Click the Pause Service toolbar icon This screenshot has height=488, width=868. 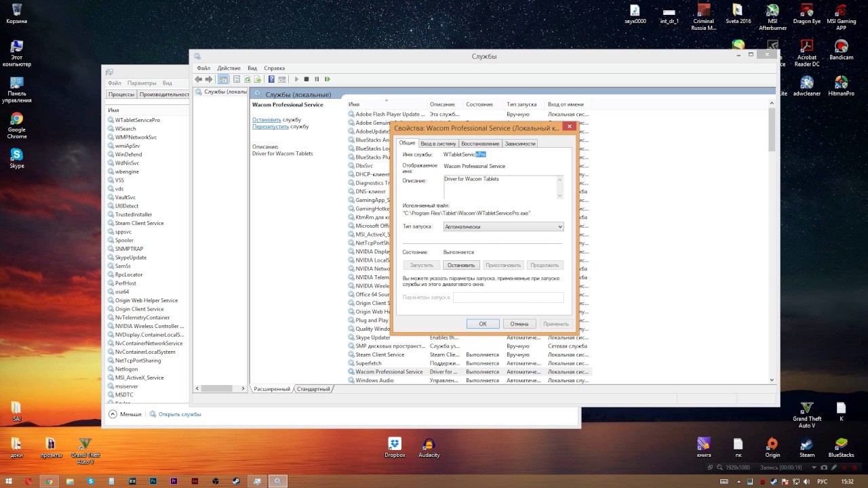(317, 79)
